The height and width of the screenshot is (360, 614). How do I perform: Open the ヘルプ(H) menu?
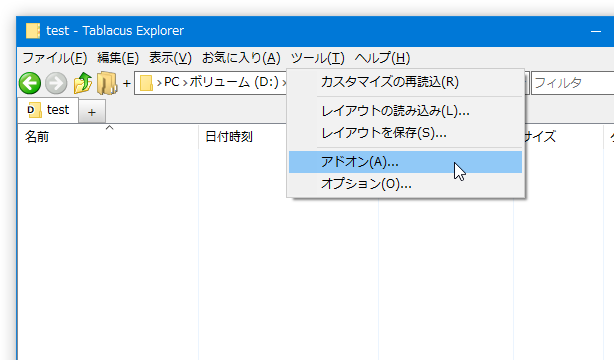382,58
